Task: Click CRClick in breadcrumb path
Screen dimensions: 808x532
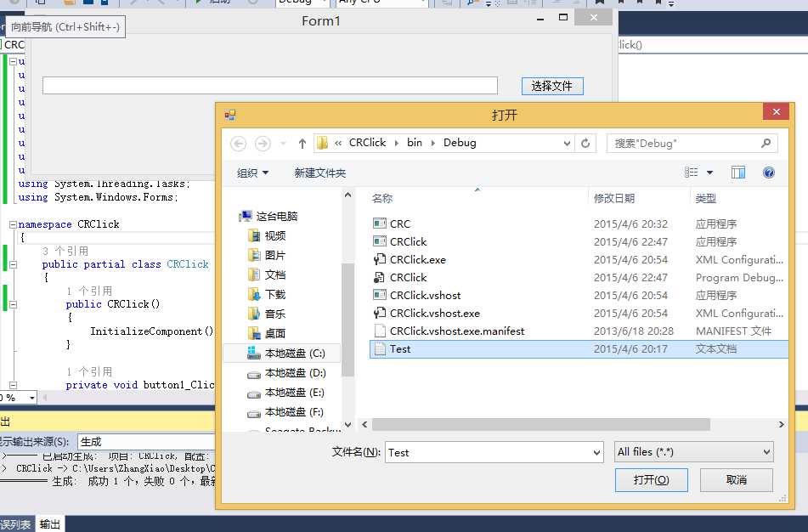Action: point(367,143)
